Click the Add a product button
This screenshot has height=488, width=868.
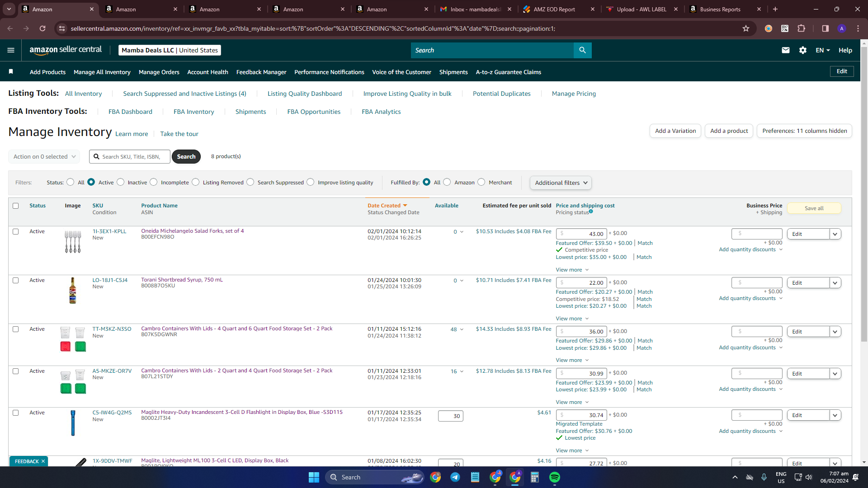[x=729, y=131]
